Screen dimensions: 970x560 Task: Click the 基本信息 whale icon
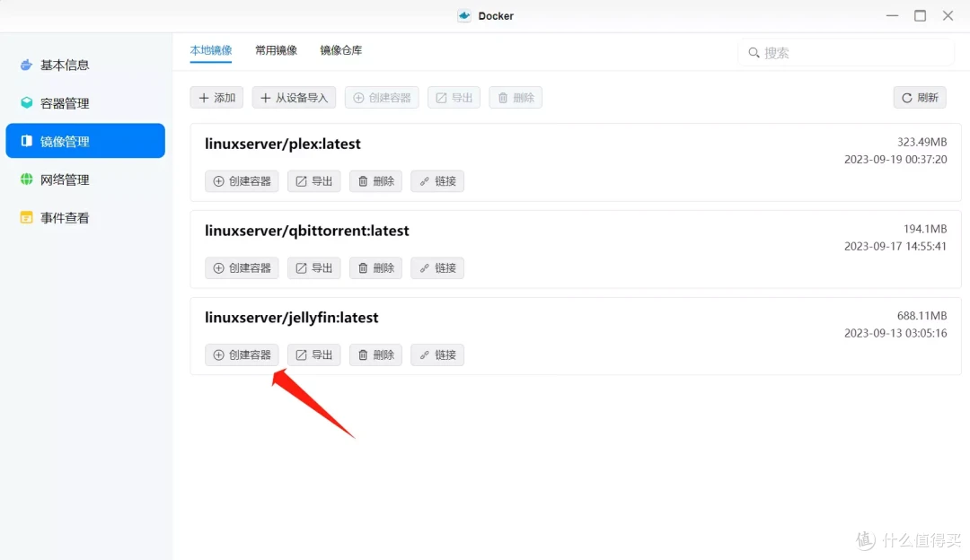26,65
